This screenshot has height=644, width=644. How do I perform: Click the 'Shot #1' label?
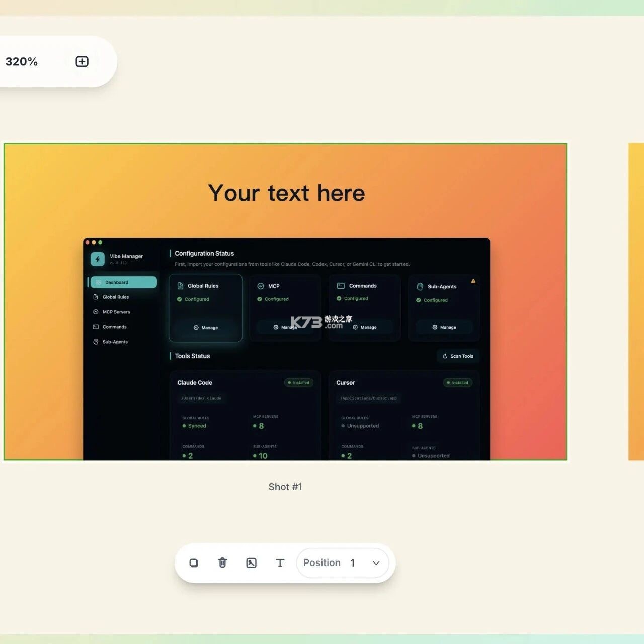285,487
